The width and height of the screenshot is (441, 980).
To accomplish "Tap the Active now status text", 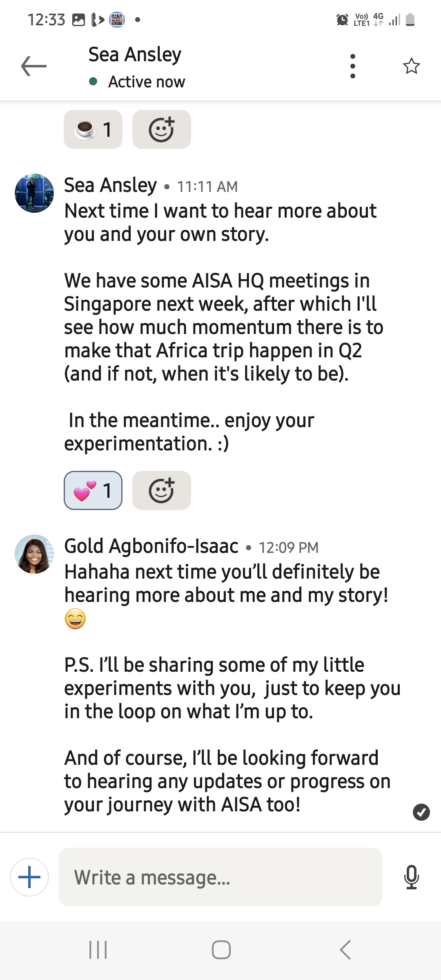I will pyautogui.click(x=146, y=82).
